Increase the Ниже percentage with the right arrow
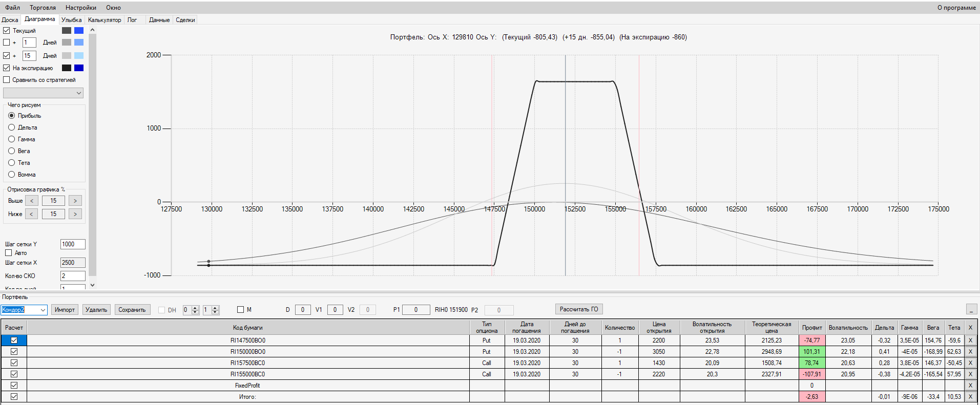The image size is (980, 405). [75, 214]
